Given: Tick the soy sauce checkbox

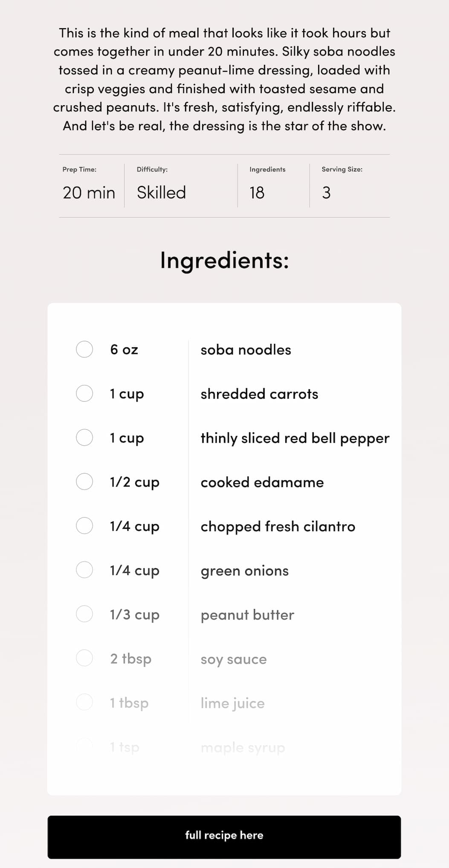Looking at the screenshot, I should (x=84, y=658).
